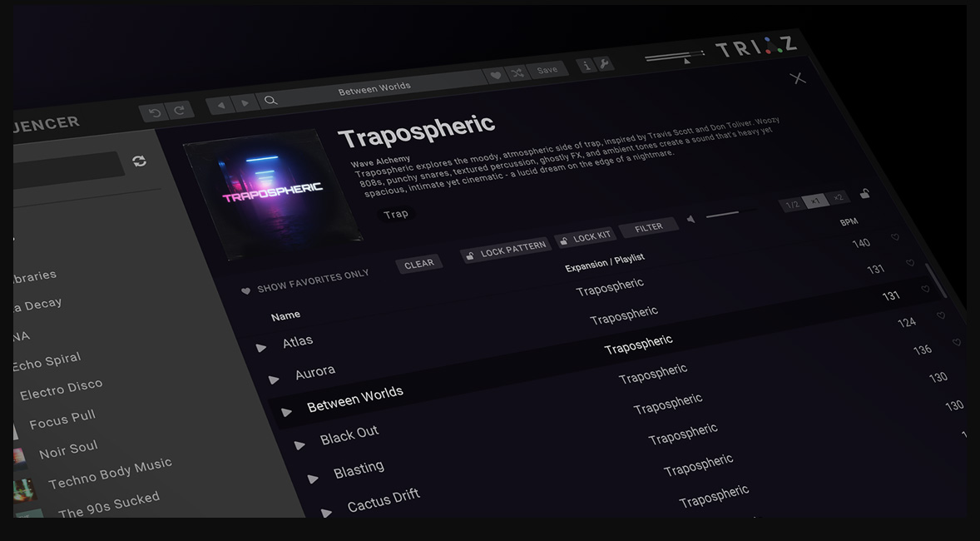The image size is (980, 541).
Task: Select Electro Disco in the sidebar
Action: click(61, 390)
